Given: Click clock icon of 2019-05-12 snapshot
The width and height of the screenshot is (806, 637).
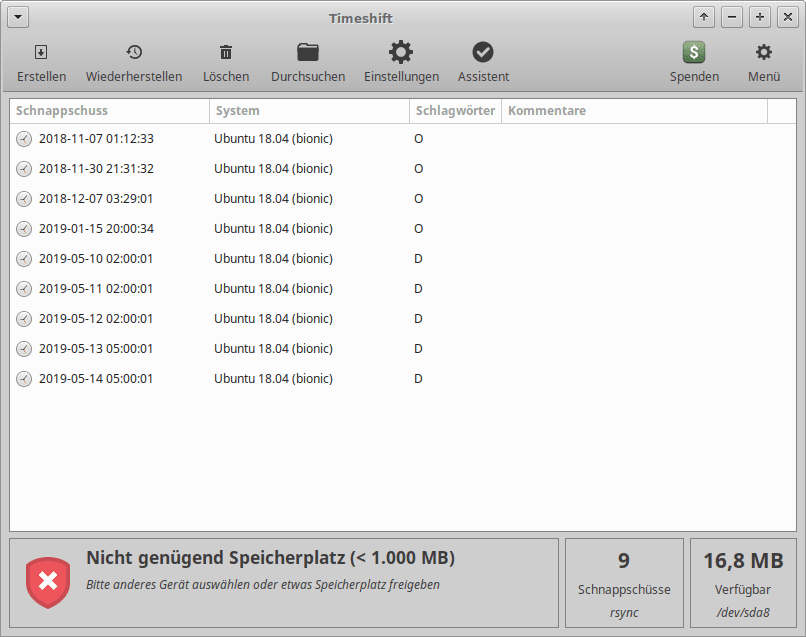Looking at the screenshot, I should [x=24, y=319].
